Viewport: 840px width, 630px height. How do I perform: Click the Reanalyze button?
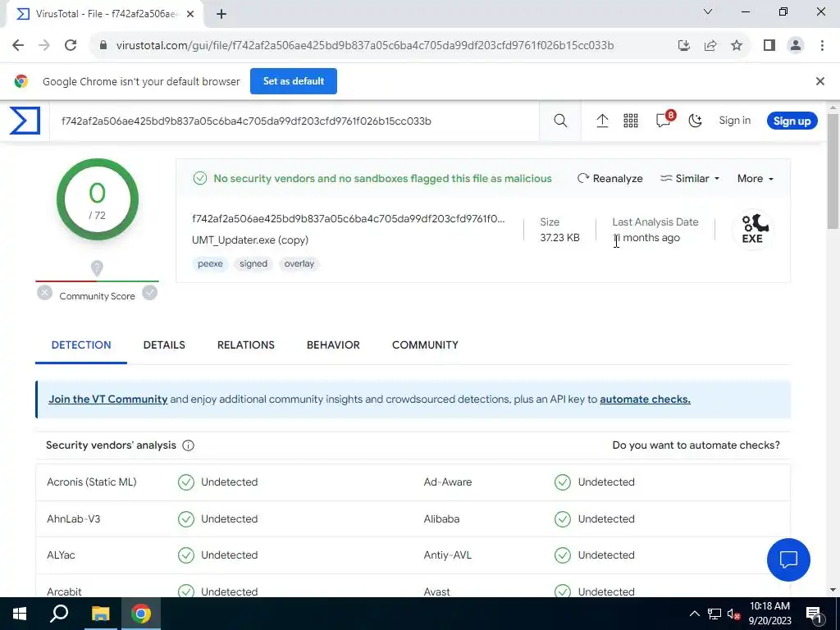click(609, 178)
